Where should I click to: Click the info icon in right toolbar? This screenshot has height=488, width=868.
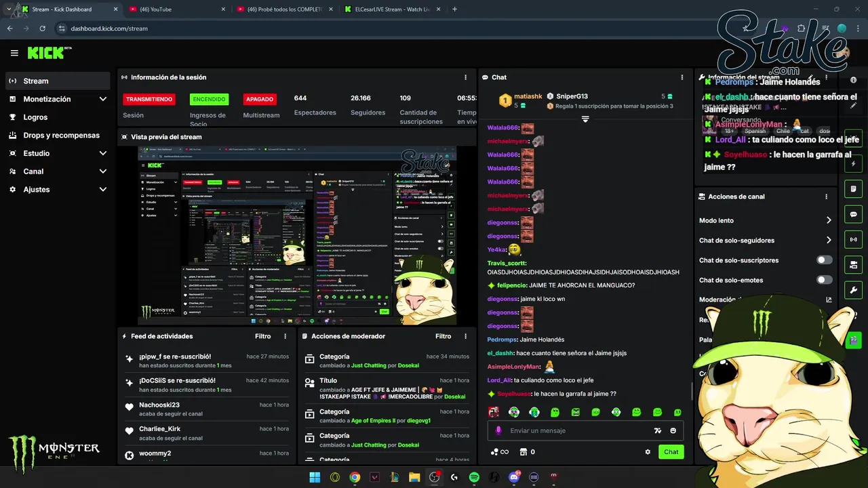[853, 80]
